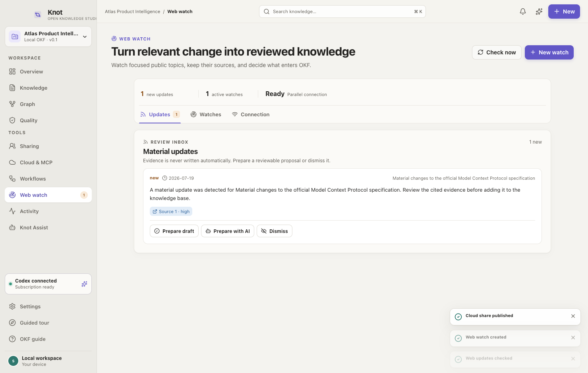Click the Cloud & MCP cloud icon
The width and height of the screenshot is (588, 373).
pos(12,162)
